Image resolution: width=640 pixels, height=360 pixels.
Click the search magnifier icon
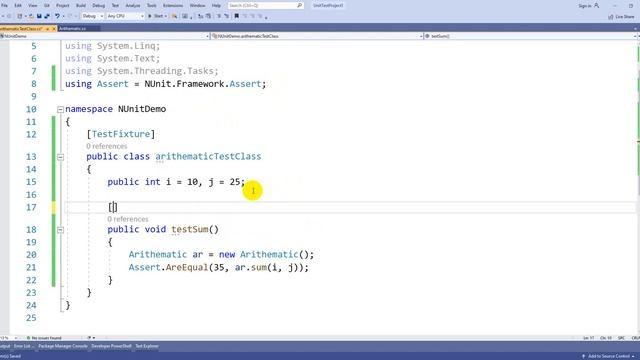click(300, 6)
